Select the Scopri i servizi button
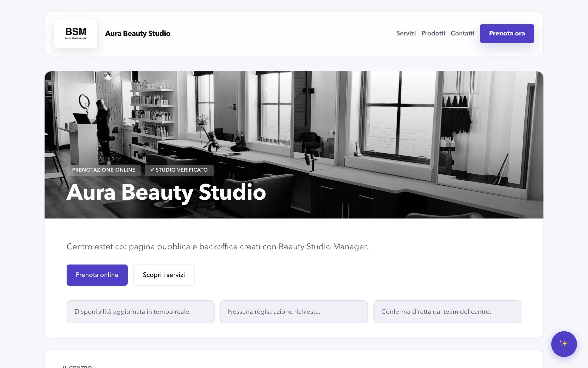Viewport: 588px width, 368px height. [164, 275]
